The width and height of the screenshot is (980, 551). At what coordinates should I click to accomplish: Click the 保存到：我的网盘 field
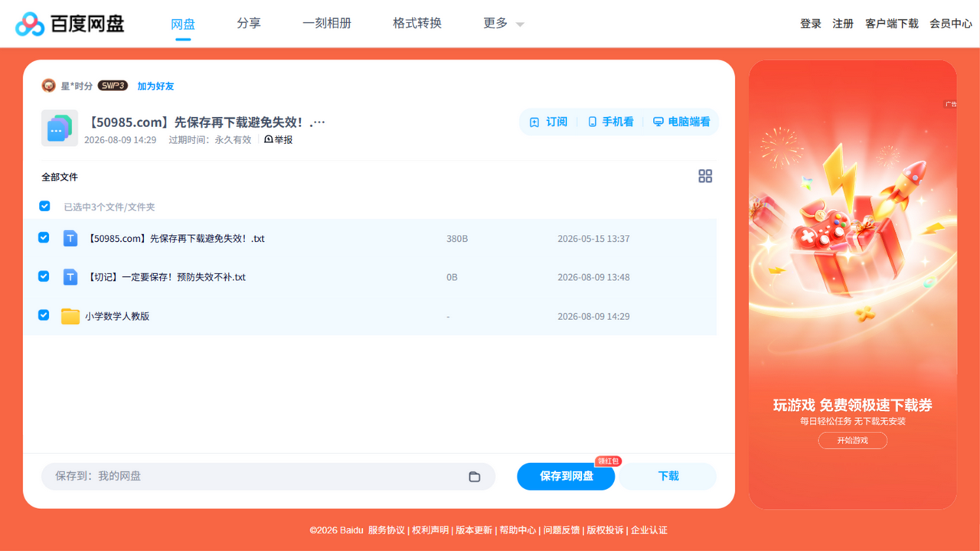point(268,476)
